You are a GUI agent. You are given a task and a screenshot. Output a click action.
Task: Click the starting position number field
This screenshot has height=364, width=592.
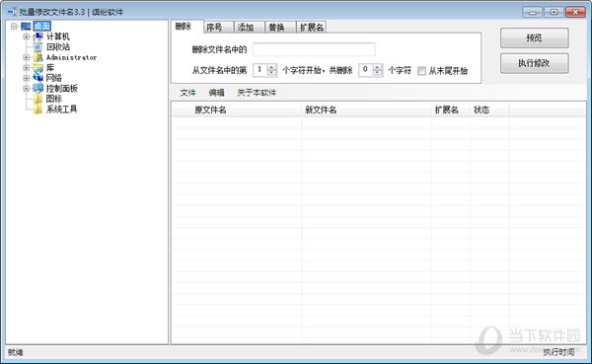pyautogui.click(x=260, y=70)
